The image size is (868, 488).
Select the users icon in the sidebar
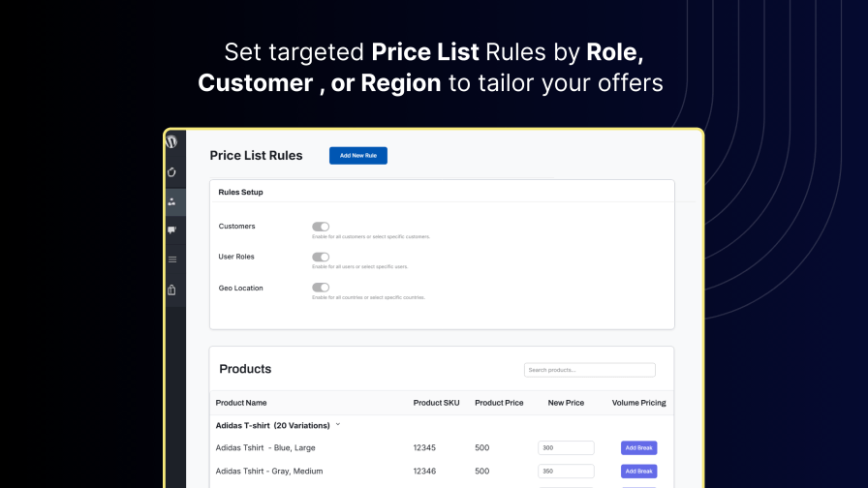click(171, 201)
